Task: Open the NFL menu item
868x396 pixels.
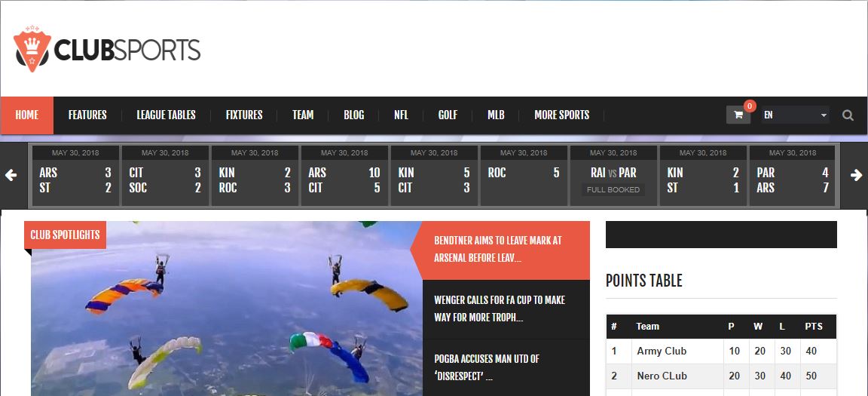Action: 402,115
